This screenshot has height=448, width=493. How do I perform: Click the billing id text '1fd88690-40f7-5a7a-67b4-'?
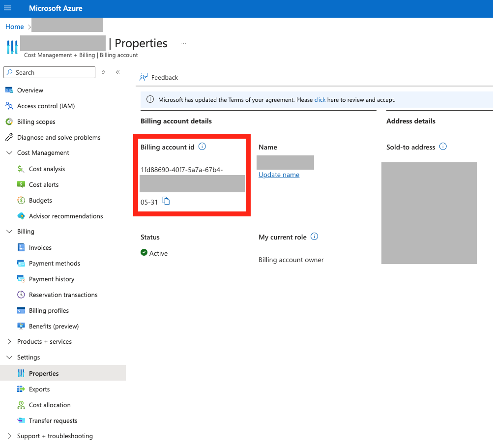[182, 170]
